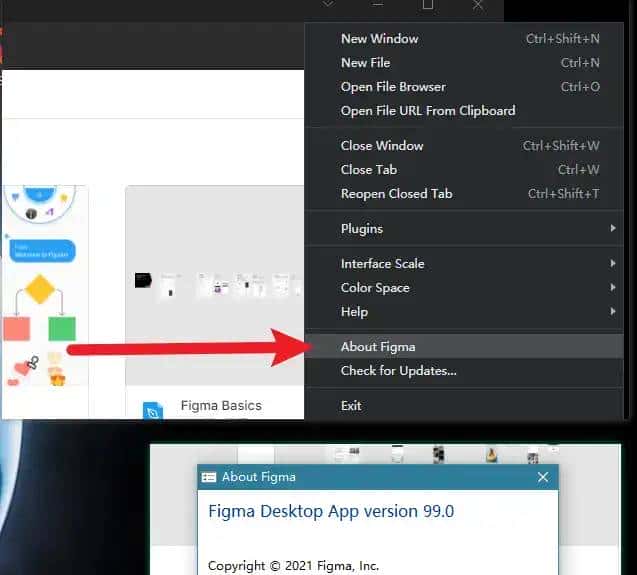Expand the Interface Scale submenu
This screenshot has width=637, height=575.
point(464,263)
